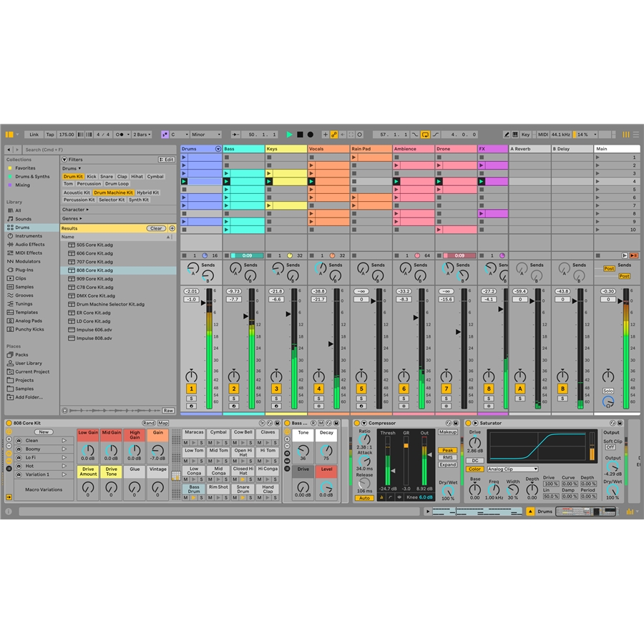
Task: Select the Drum Machine Kit filter tag
Action: tap(113, 192)
